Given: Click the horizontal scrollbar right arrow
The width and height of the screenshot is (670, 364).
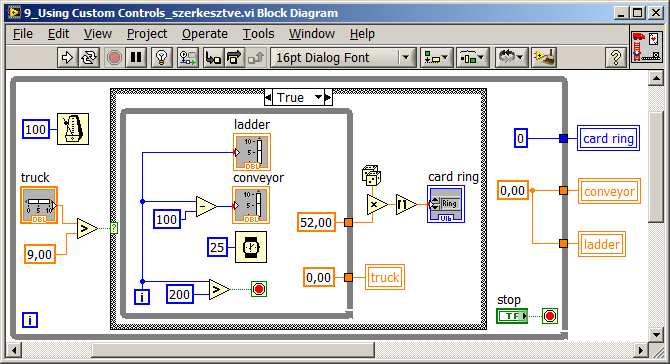Looking at the screenshot, I should coord(640,350).
